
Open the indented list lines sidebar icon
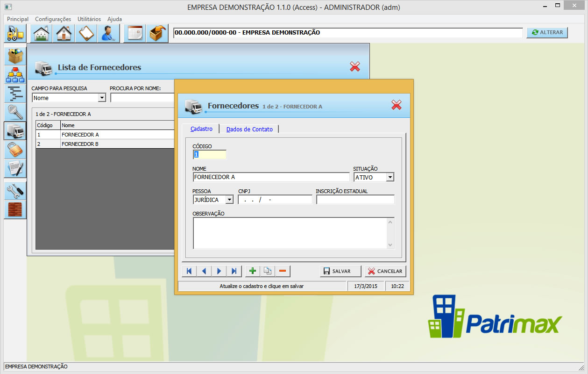point(15,93)
